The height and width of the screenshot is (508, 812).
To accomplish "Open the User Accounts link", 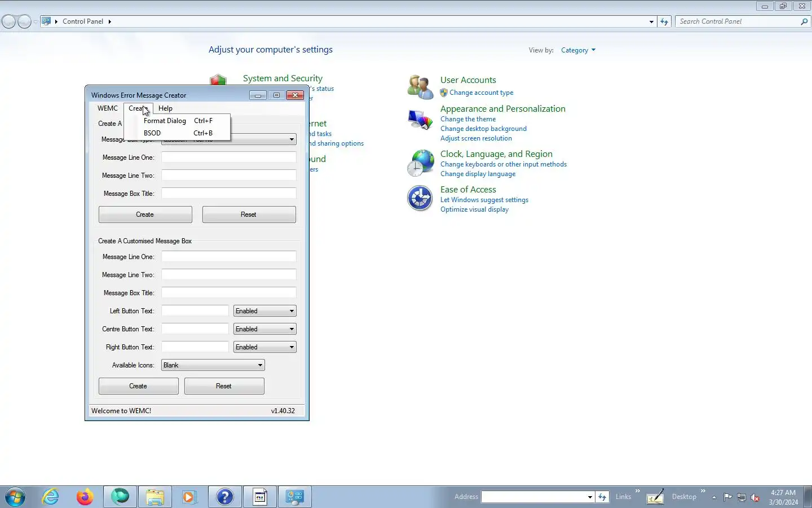I will pyautogui.click(x=468, y=80).
